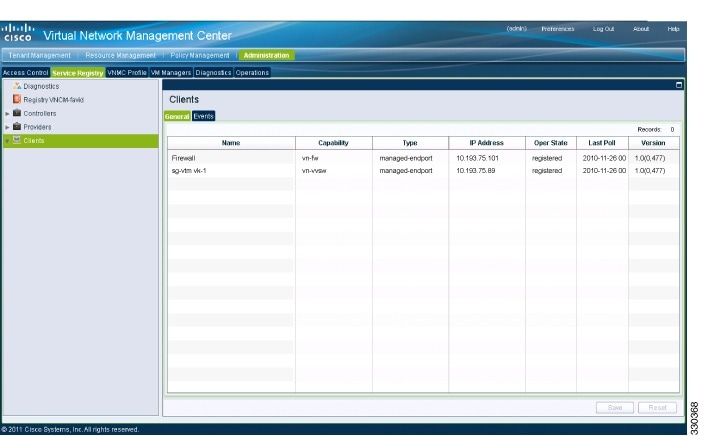This screenshot has width=704, height=436.
Task: Switch to Access Control sub-tab
Action: click(x=26, y=72)
